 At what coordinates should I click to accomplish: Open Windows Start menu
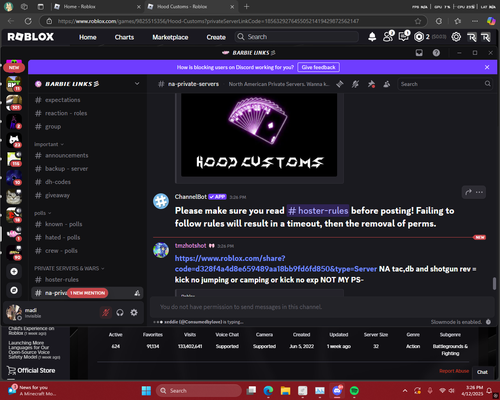pos(146,390)
